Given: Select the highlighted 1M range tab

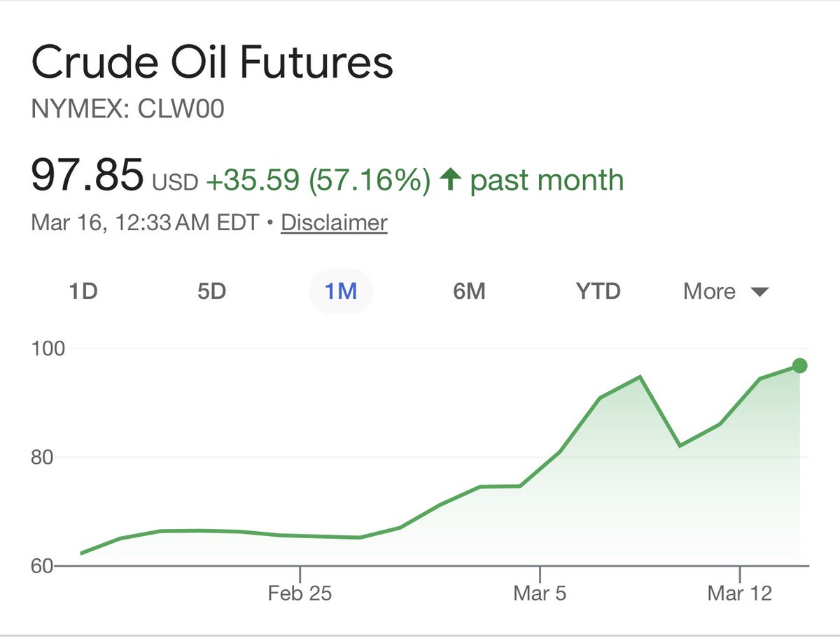Looking at the screenshot, I should [341, 291].
